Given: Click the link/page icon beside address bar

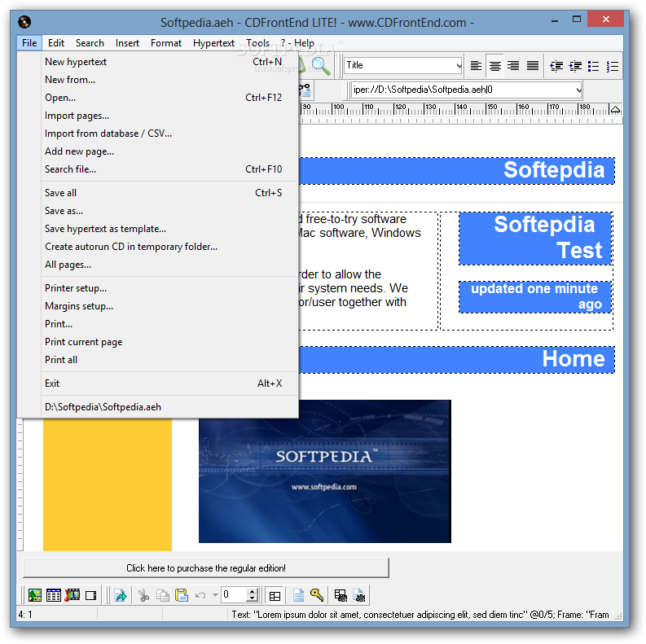Looking at the screenshot, I should pyautogui.click(x=305, y=90).
